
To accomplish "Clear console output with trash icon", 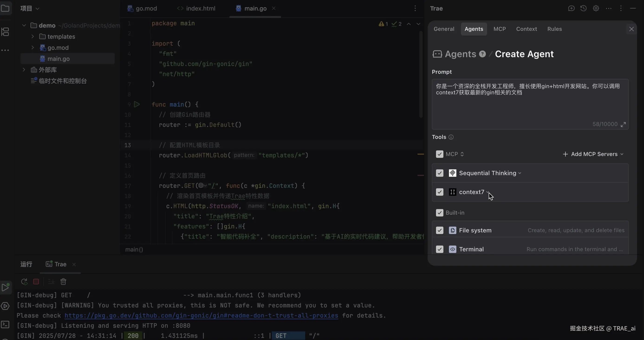I will [x=63, y=282].
